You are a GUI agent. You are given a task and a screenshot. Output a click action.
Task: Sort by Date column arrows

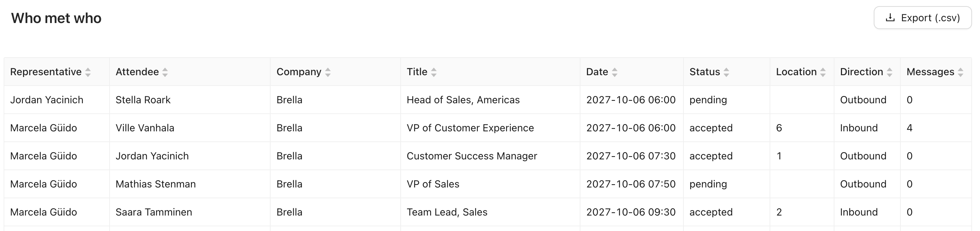pyautogui.click(x=615, y=72)
